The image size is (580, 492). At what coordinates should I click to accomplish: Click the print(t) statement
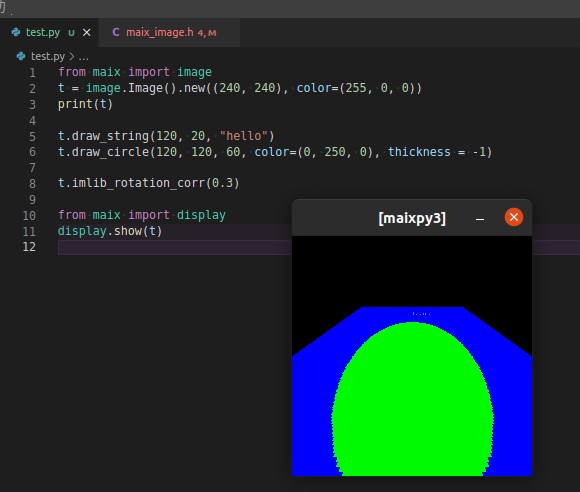[x=85, y=104]
